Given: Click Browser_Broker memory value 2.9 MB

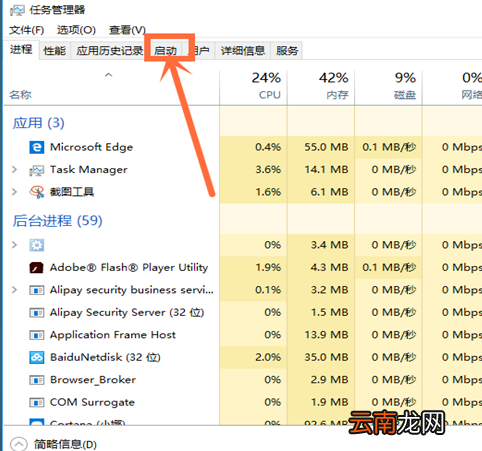Looking at the screenshot, I should click(x=329, y=380).
